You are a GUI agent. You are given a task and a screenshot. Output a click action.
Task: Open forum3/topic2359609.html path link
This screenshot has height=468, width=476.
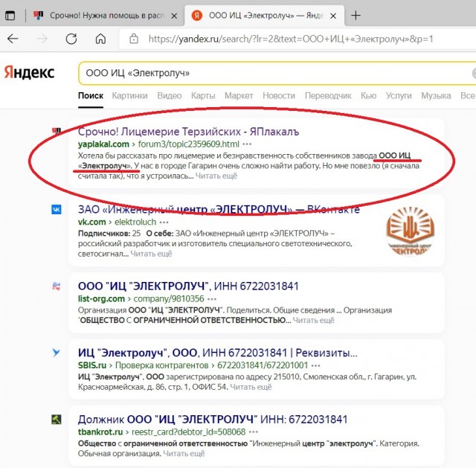pos(188,144)
